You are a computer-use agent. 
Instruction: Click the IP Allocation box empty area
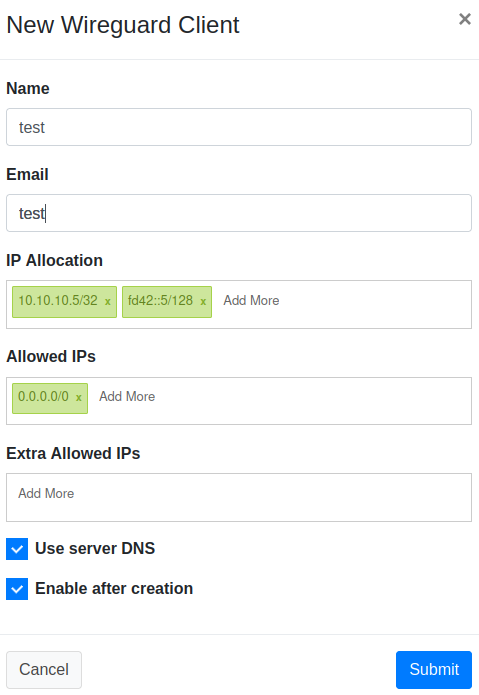point(377,305)
